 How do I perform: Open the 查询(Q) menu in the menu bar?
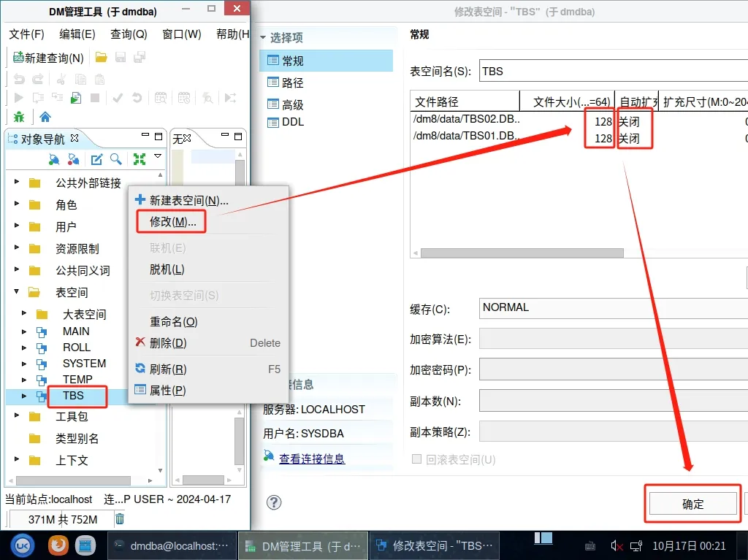pyautogui.click(x=129, y=34)
